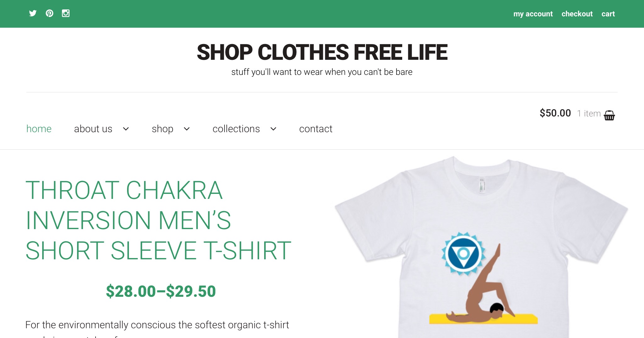This screenshot has height=338, width=644.
Task: Expand the shop submenu chevron
Action: pyautogui.click(x=187, y=129)
